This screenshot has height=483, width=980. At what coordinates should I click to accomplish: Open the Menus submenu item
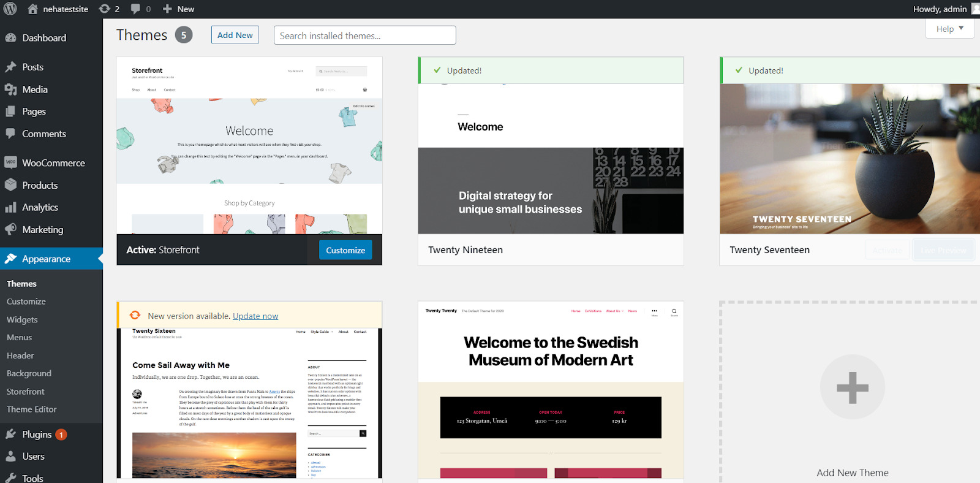pyautogui.click(x=19, y=338)
